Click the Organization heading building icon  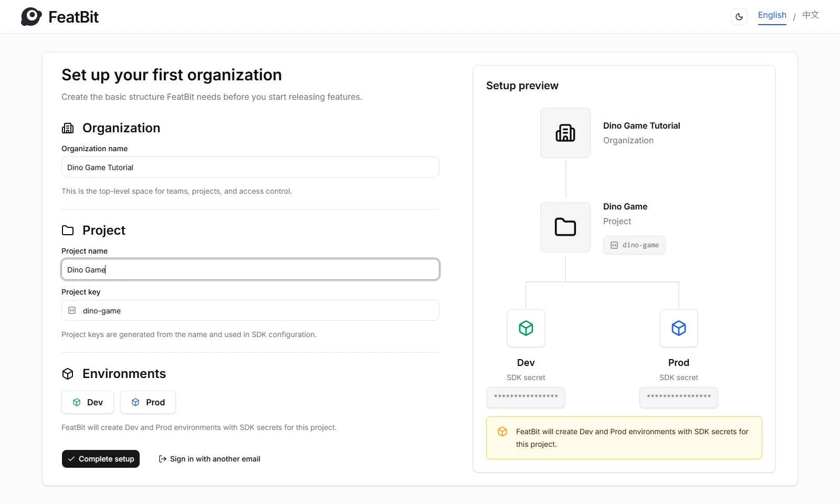coord(68,128)
